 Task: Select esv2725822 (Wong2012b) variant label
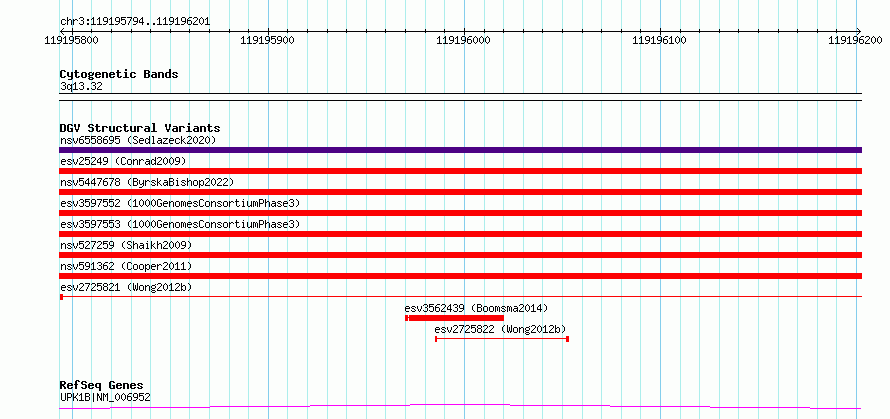500,329
